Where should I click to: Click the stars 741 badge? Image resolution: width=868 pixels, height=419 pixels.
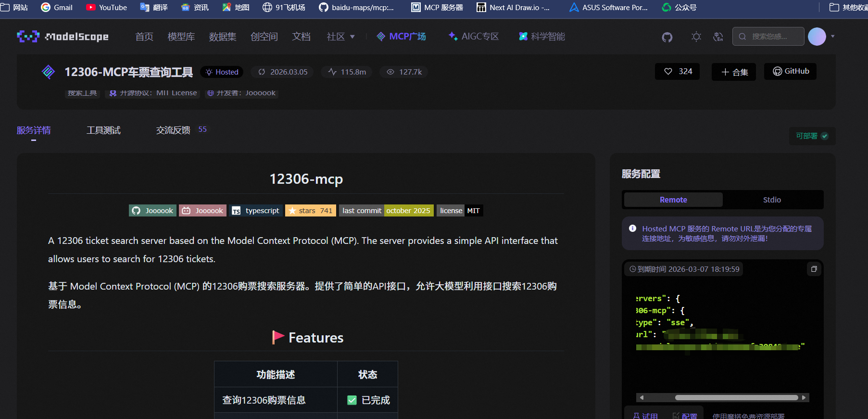tap(311, 211)
